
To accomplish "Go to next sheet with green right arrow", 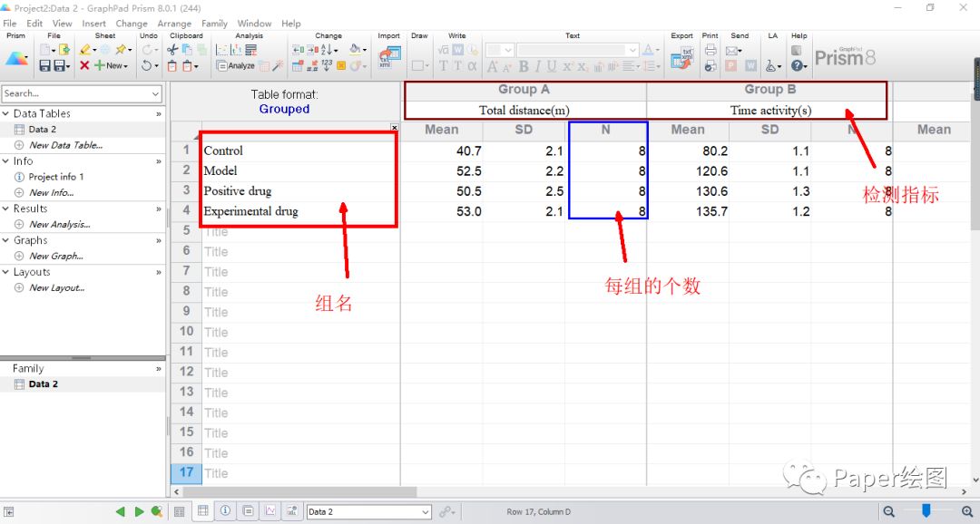I will tap(140, 511).
